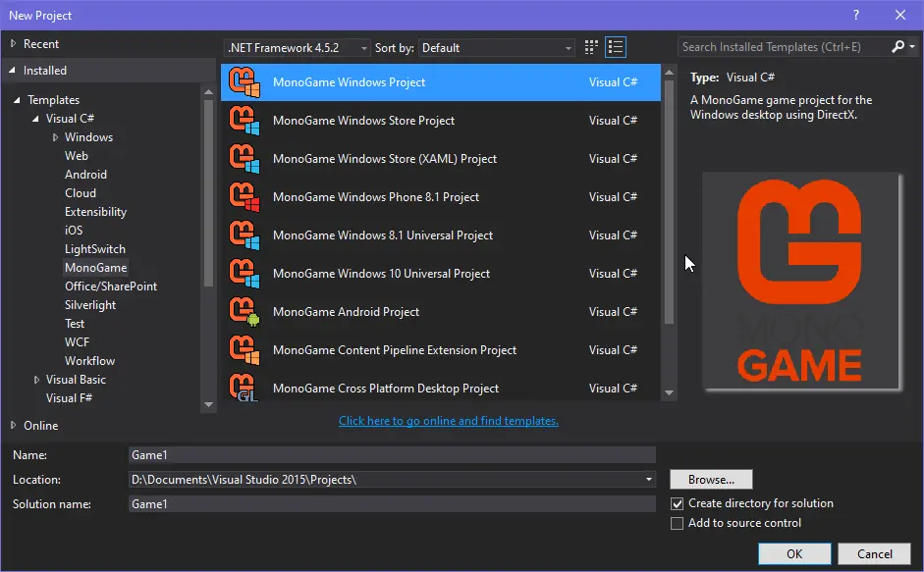Click the Cancel button
Viewport: 924px width, 572px height.
pyautogui.click(x=875, y=553)
